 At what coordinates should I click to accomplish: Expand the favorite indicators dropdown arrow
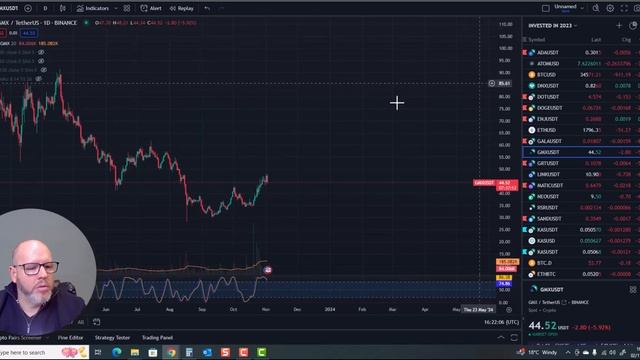click(116, 8)
